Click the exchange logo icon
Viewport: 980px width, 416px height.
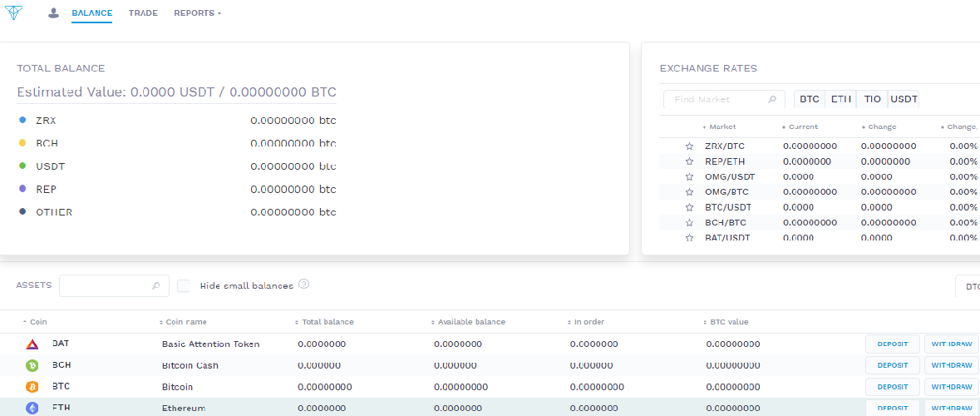click(13, 12)
